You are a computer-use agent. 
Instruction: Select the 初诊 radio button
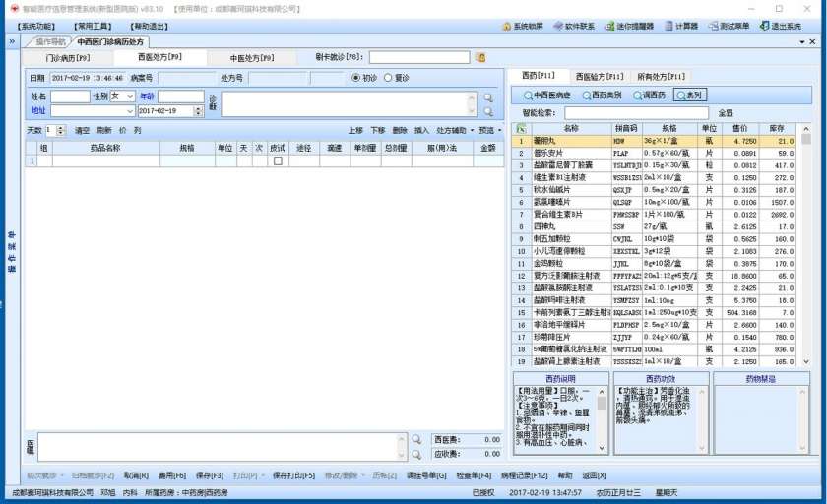pyautogui.click(x=356, y=78)
